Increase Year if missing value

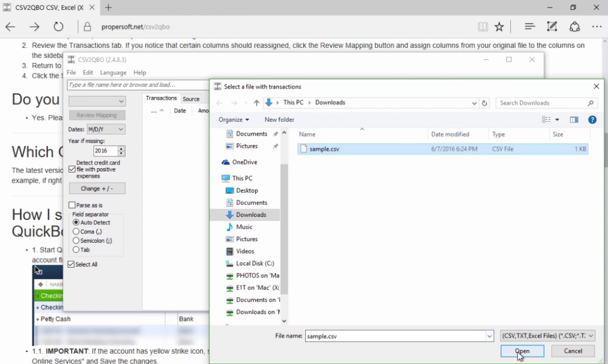(121, 148)
